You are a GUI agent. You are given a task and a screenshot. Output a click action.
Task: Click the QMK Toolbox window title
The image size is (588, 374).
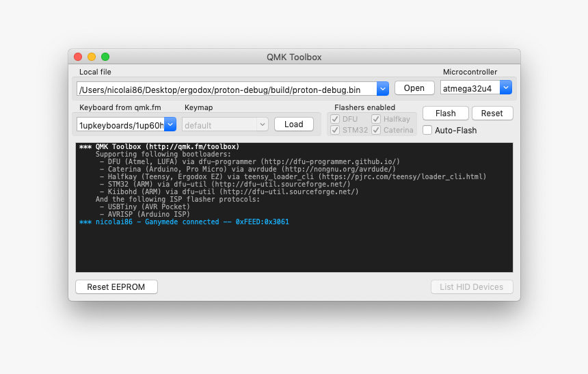(294, 57)
